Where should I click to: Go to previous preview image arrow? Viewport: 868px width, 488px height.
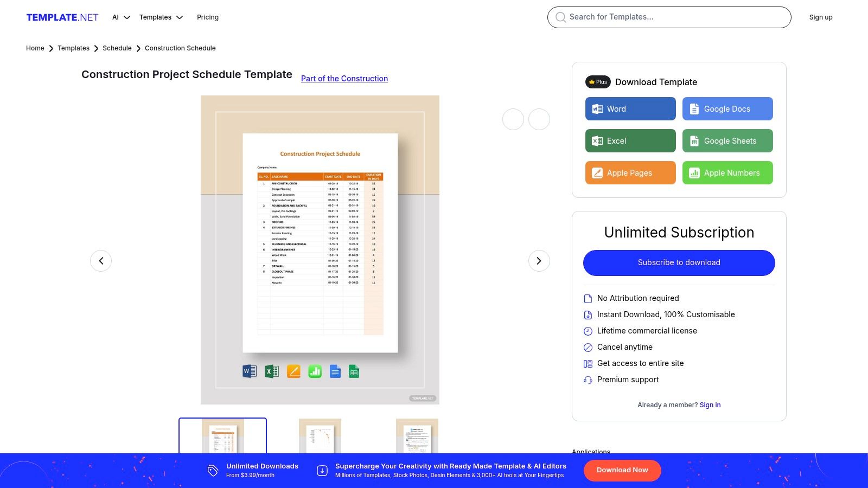(101, 261)
